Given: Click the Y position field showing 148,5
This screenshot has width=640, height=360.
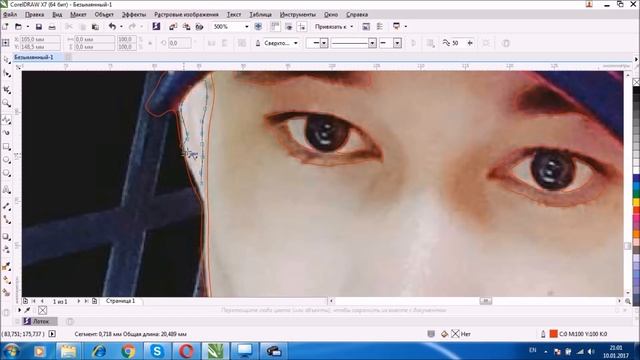Looking at the screenshot, I should click(x=40, y=47).
